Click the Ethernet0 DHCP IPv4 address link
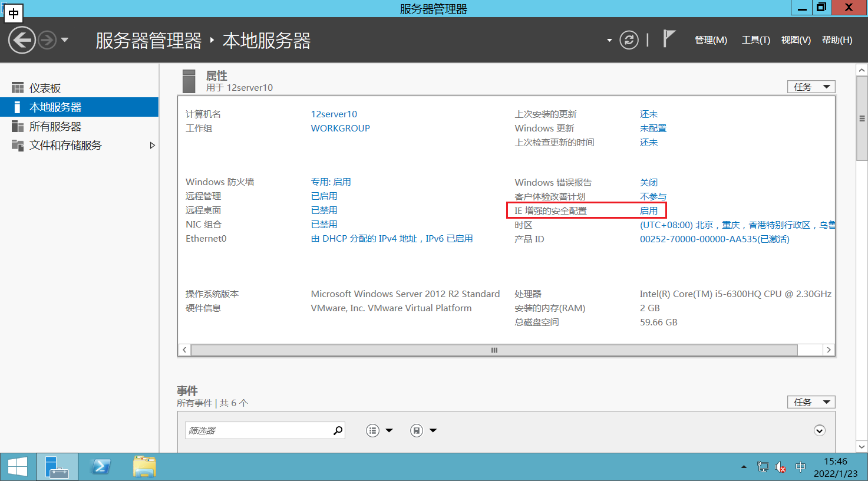The height and width of the screenshot is (481, 868). point(392,239)
